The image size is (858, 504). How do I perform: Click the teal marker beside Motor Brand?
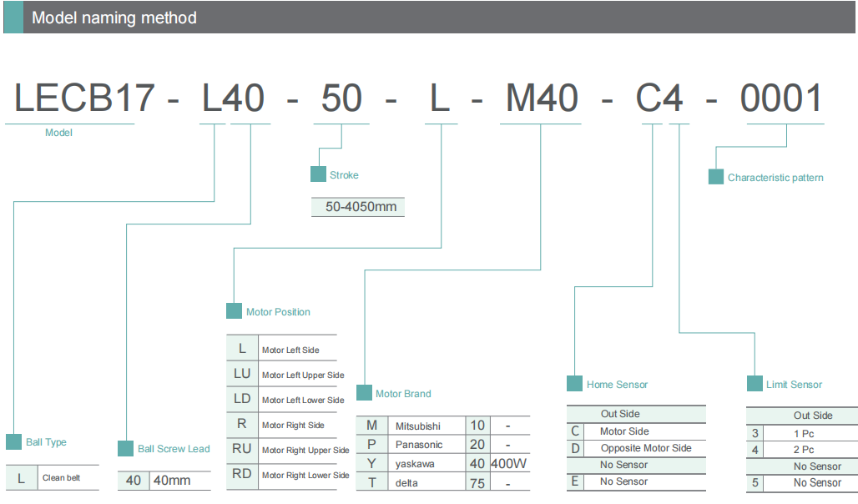click(364, 393)
